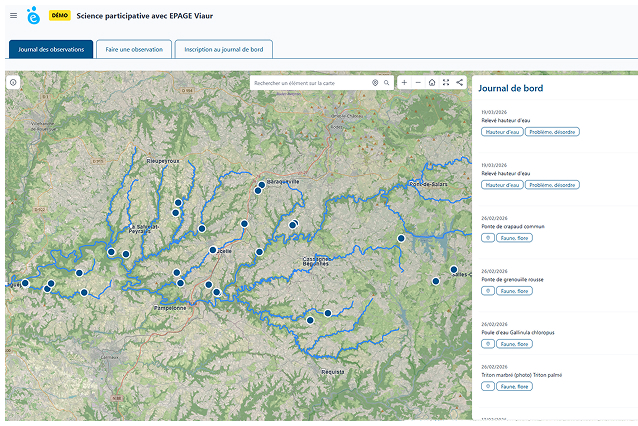638x426 pixels.
Task: Click the Cassagnes-Bégonhès map label
Action: [x=316, y=261]
